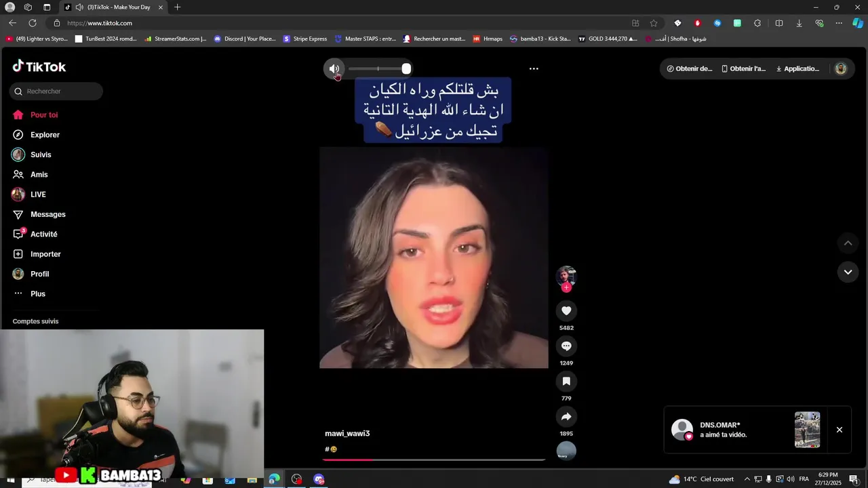Adjust the video volume slider handle
The image size is (868, 488).
tap(406, 68)
